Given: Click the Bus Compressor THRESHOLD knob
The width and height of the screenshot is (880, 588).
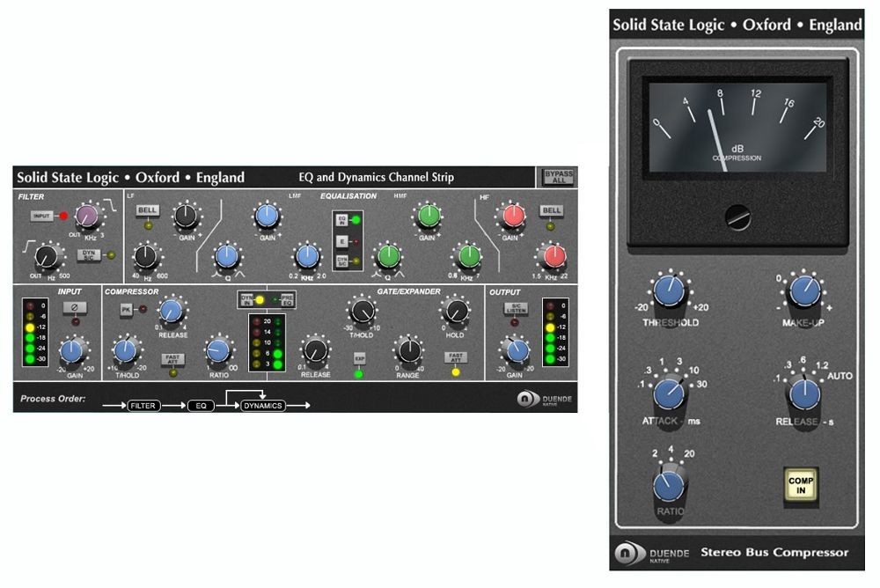Looking at the screenshot, I should [670, 291].
